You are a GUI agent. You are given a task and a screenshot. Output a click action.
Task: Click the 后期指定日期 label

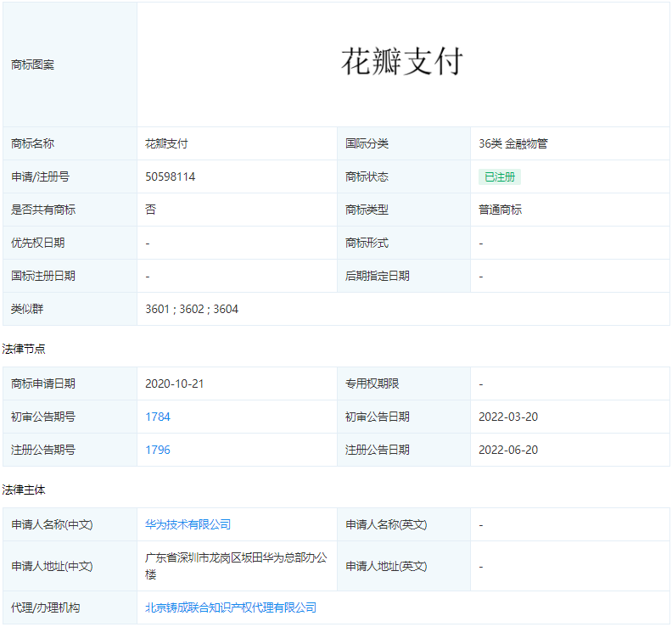(x=378, y=276)
